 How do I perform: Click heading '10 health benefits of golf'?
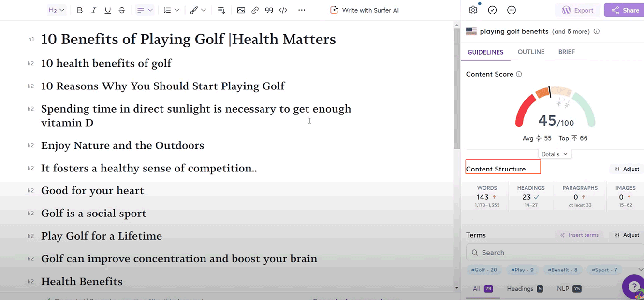click(x=106, y=63)
